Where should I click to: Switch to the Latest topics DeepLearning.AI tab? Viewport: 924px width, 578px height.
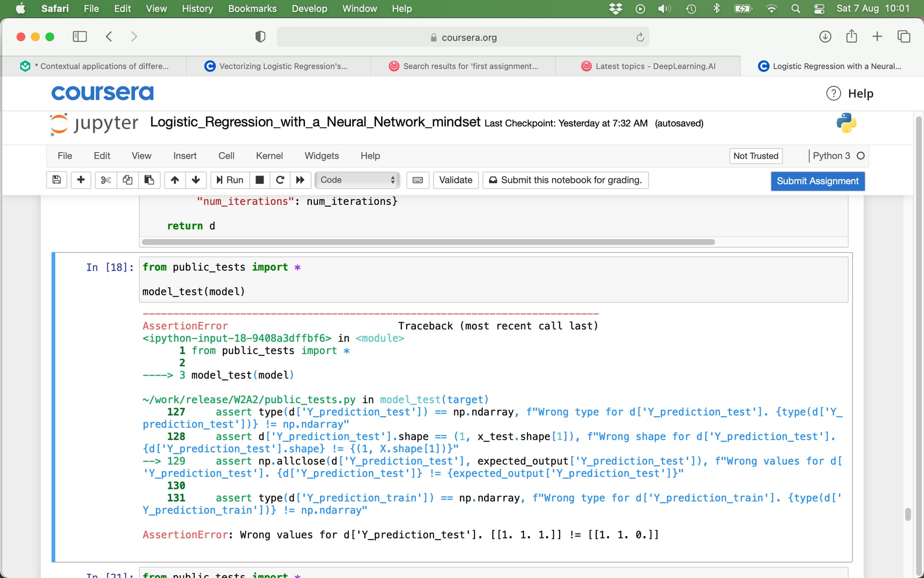[x=648, y=66]
